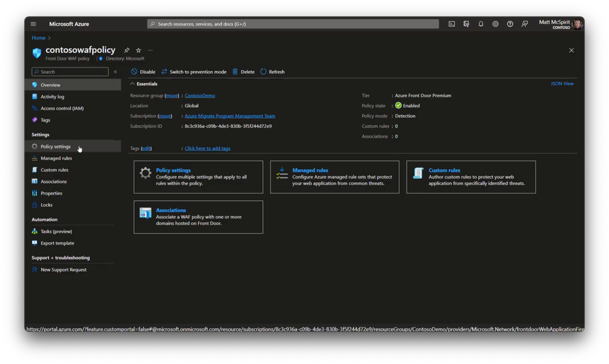Click the Custom rules card document icon
This screenshot has width=609, height=364.
tap(418, 173)
